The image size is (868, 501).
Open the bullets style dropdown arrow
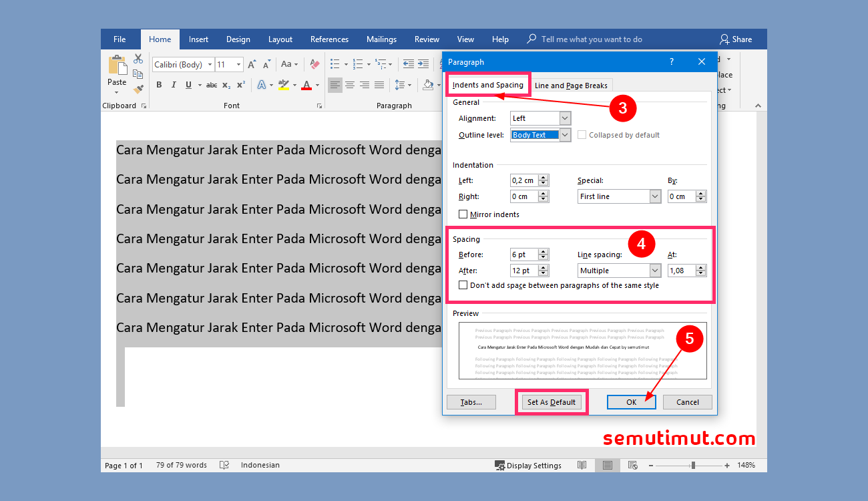[346, 65]
